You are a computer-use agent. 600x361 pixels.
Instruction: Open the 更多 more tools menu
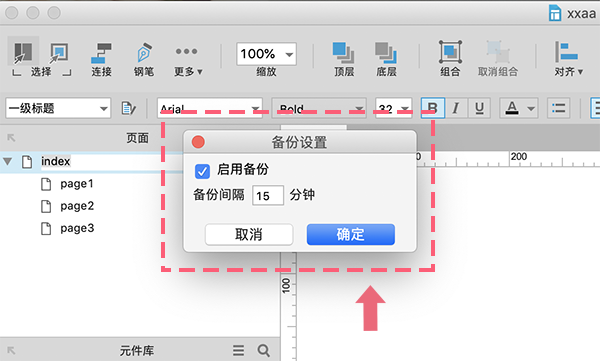click(x=188, y=60)
